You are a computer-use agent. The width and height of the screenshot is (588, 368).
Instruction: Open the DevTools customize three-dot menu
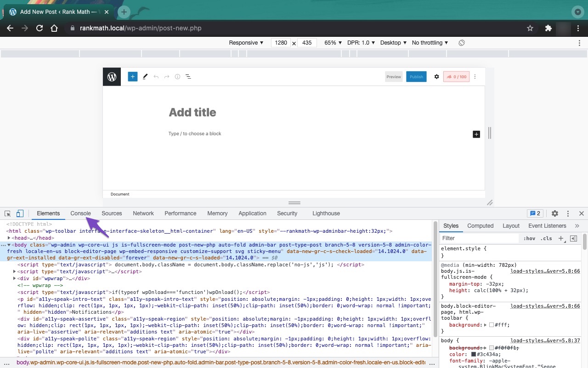[x=568, y=213]
